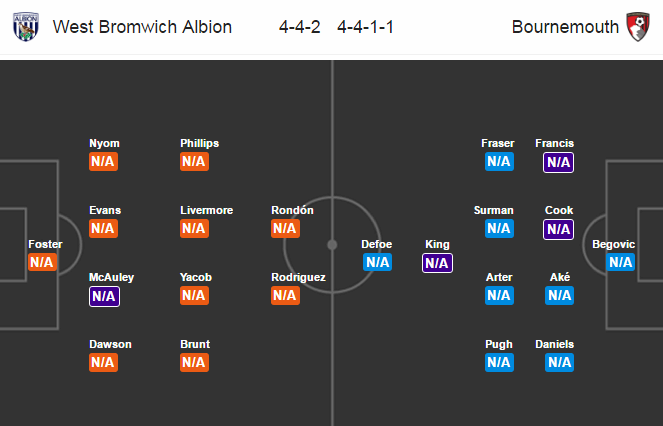Image resolution: width=663 pixels, height=426 pixels.
Task: Click Begovic's blue N/A rating badge
Action: click(x=620, y=262)
